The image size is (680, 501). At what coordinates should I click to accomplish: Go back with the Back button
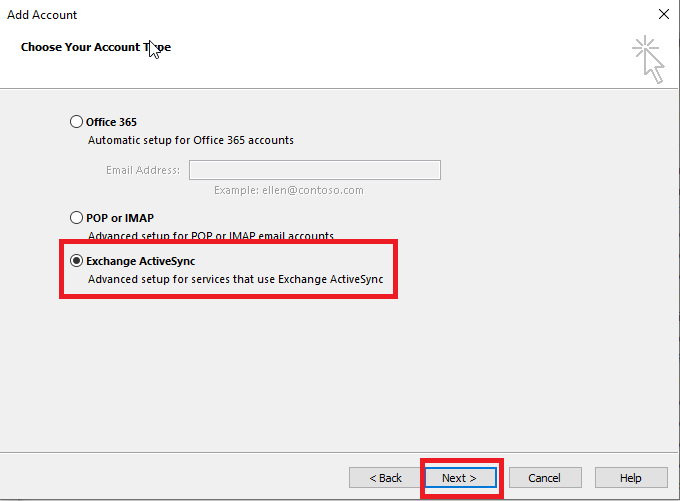(x=385, y=478)
